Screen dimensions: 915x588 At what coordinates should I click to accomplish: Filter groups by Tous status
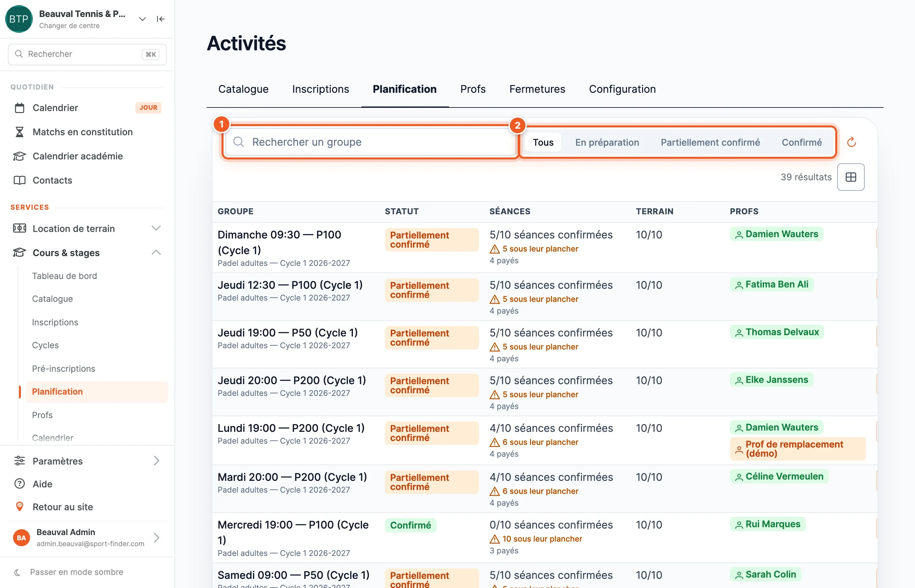click(x=543, y=142)
